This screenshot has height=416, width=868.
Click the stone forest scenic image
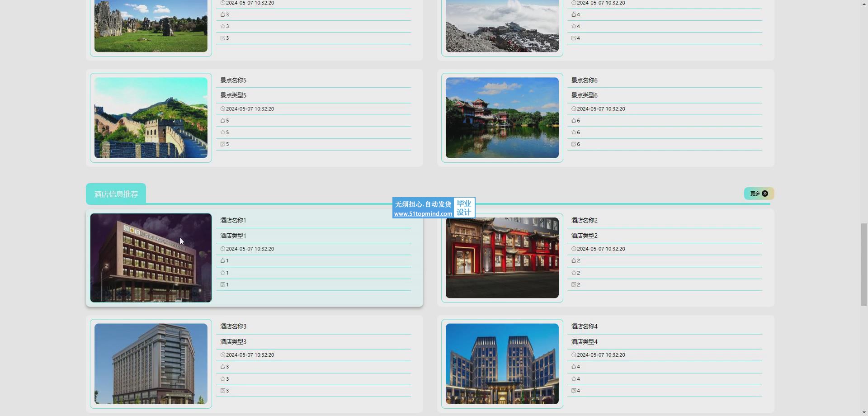point(151,26)
